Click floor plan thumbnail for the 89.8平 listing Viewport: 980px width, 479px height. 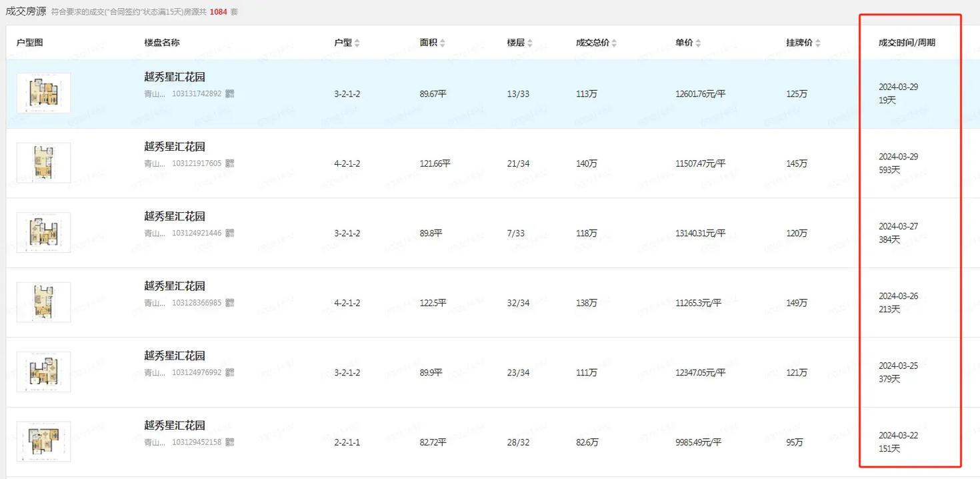pos(43,233)
